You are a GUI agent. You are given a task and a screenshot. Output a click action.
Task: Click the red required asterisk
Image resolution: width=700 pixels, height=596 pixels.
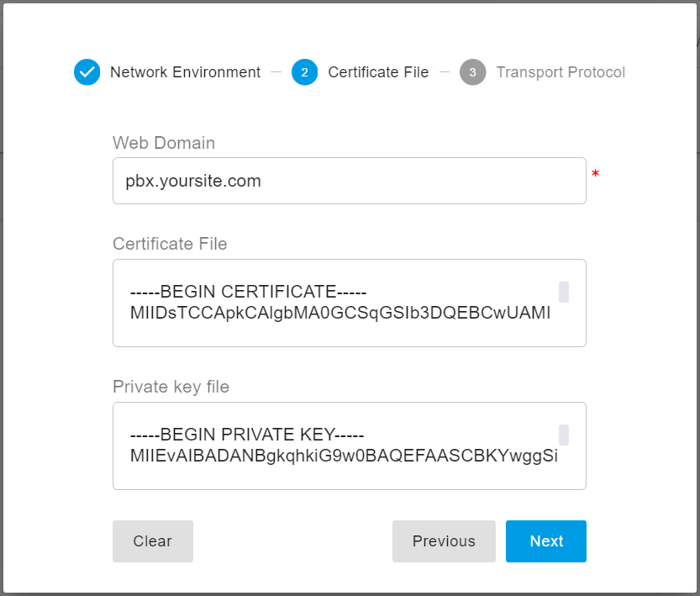point(595,175)
